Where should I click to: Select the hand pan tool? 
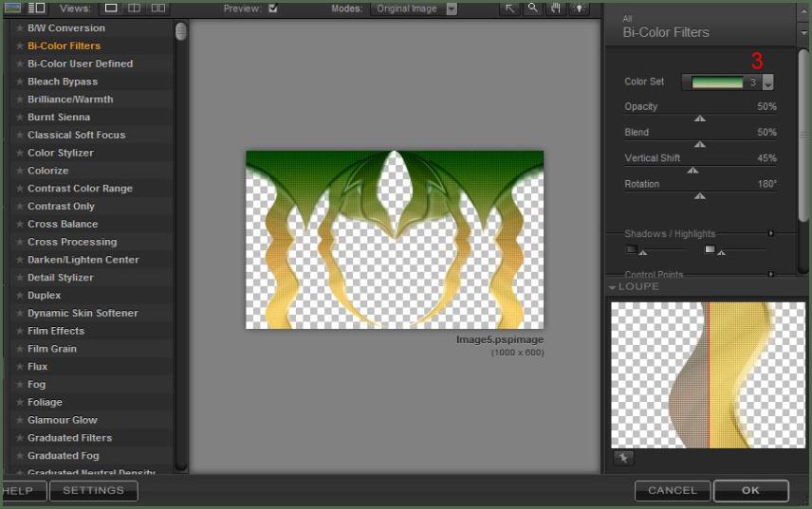[557, 9]
